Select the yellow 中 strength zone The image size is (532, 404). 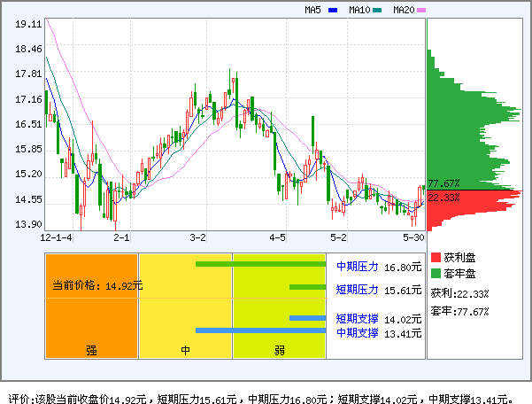click(185, 306)
